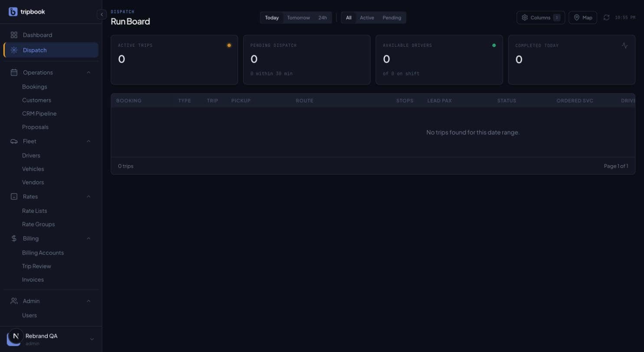Viewport: 644px width, 352px height.
Task: Open the Rebrand QA account menu chevron
Action: pyautogui.click(x=92, y=339)
